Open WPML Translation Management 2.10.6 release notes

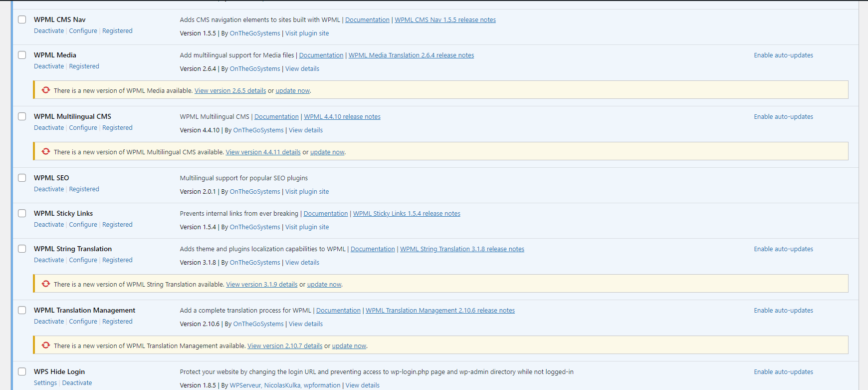pos(440,311)
